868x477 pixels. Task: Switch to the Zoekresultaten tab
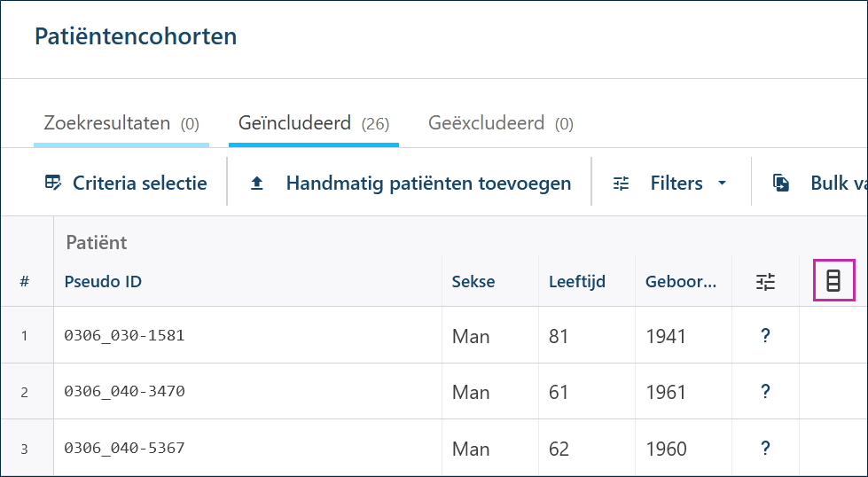click(121, 123)
